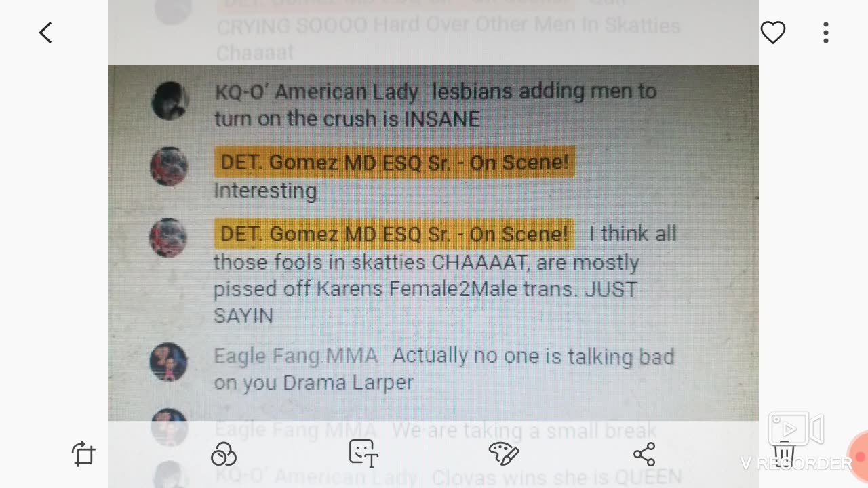
Task: Select KQ-O' American Lady avatar
Action: (170, 101)
